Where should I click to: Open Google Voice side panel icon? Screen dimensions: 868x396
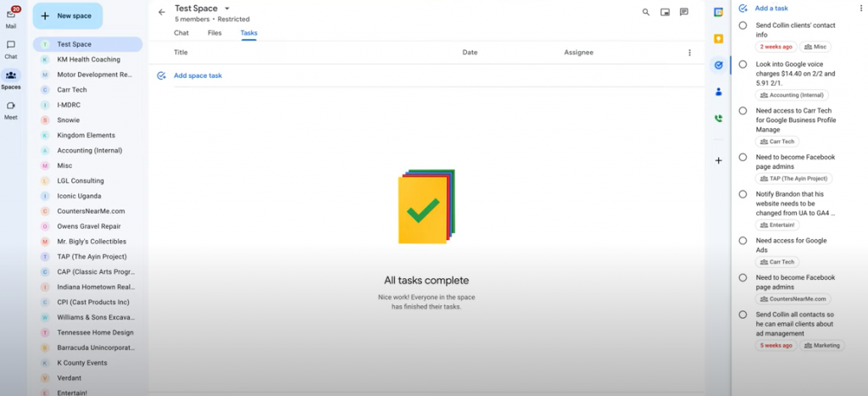(719, 119)
